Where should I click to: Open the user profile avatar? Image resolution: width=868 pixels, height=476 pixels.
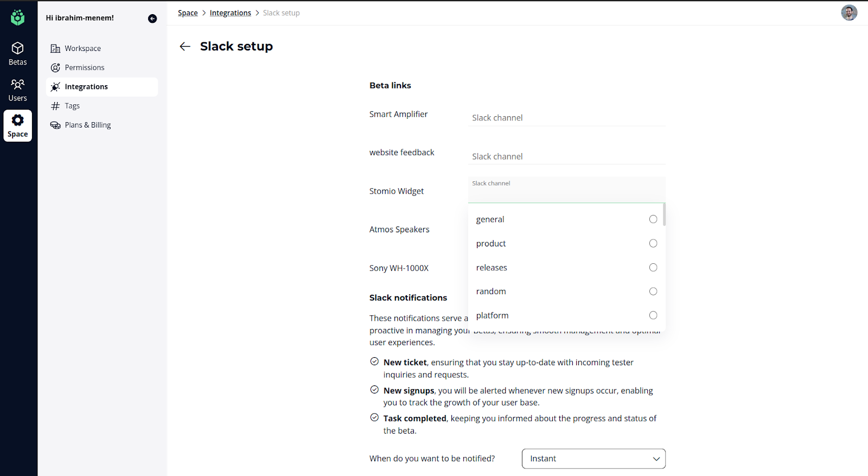click(x=849, y=12)
